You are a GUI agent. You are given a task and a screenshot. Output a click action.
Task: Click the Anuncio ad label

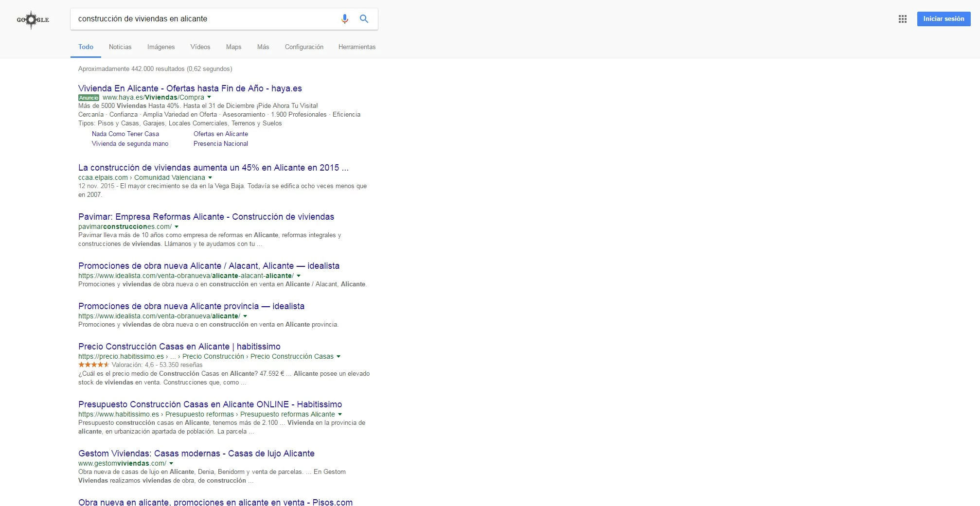(x=89, y=98)
